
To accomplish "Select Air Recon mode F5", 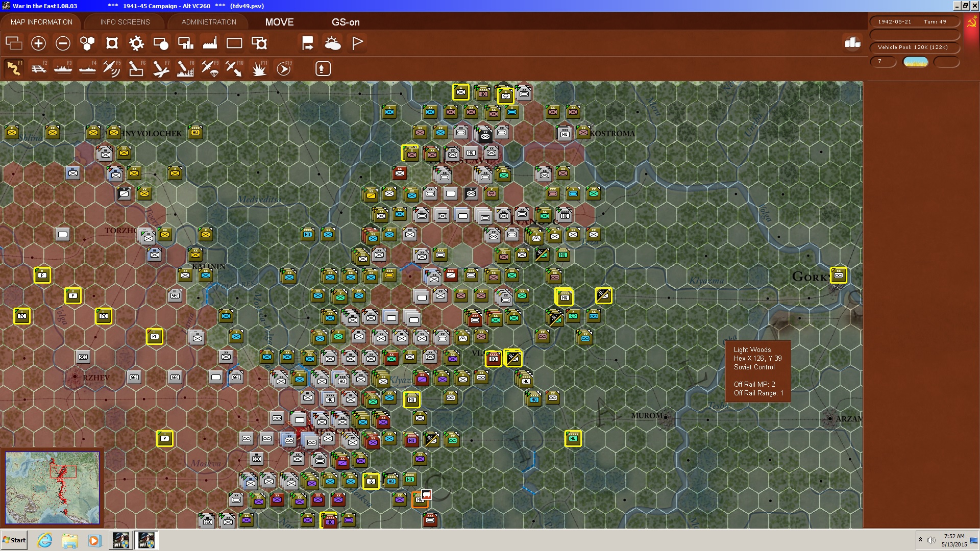I will pyautogui.click(x=112, y=68).
